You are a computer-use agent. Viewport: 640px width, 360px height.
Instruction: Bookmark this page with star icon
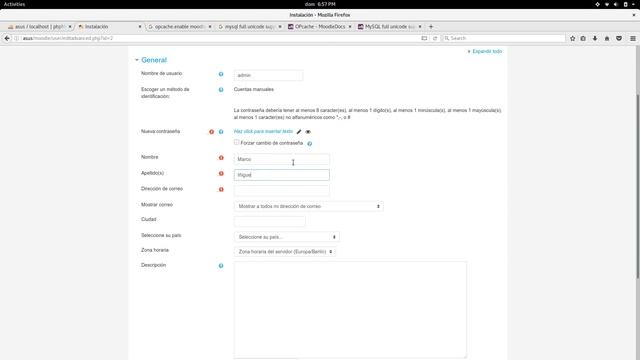click(x=573, y=38)
